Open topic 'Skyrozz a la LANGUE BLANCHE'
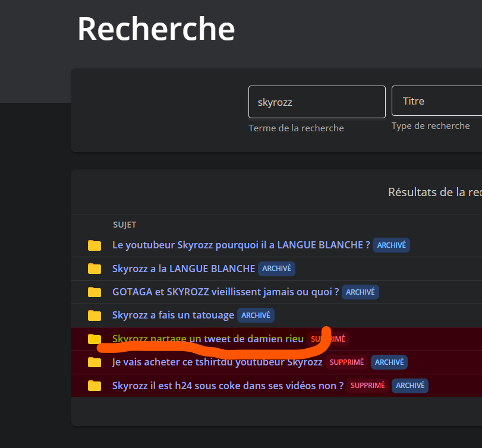Screen dimensions: 482x448 point(184,269)
